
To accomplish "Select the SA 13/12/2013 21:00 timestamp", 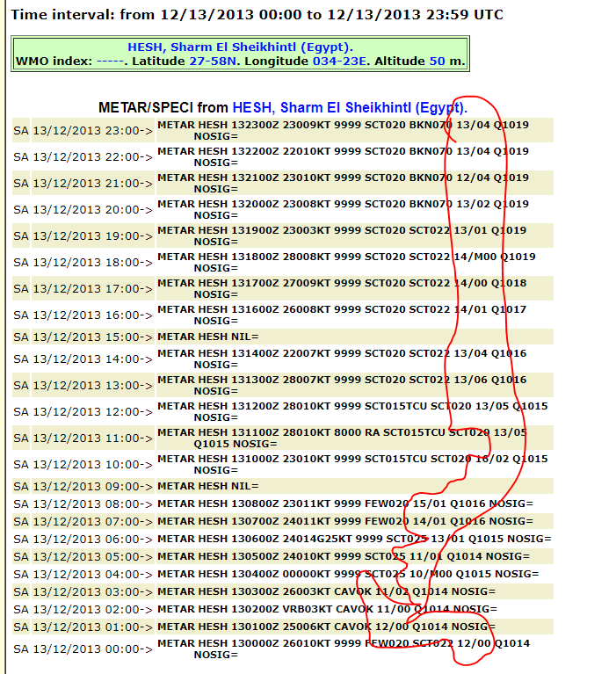I will (x=83, y=183).
